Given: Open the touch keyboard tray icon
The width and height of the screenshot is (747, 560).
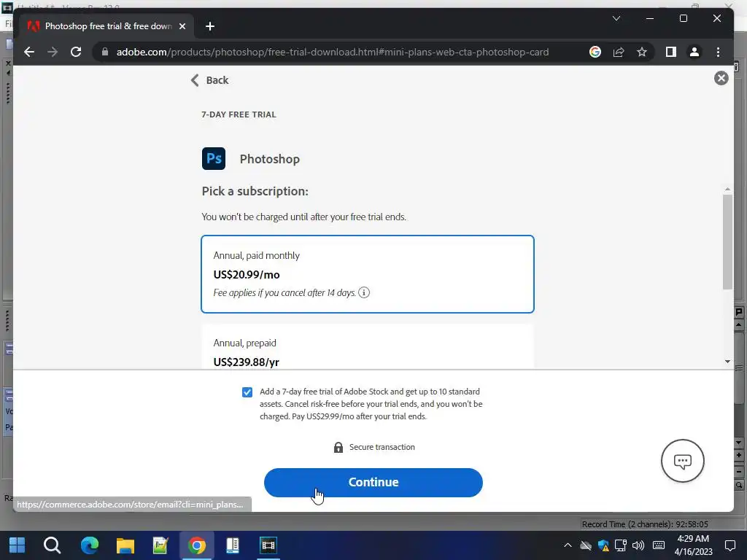Looking at the screenshot, I should click(x=659, y=545).
